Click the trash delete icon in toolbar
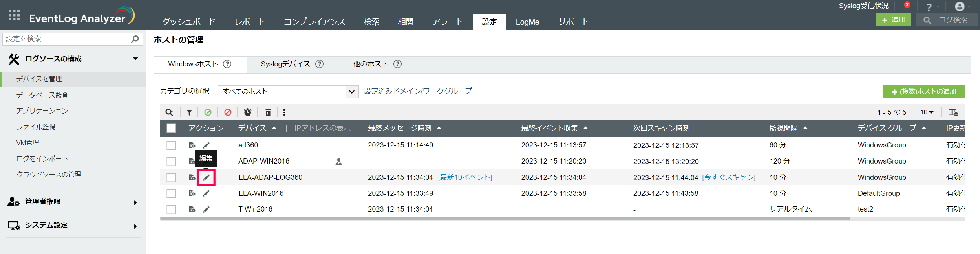This screenshot has width=980, height=254. tap(268, 112)
